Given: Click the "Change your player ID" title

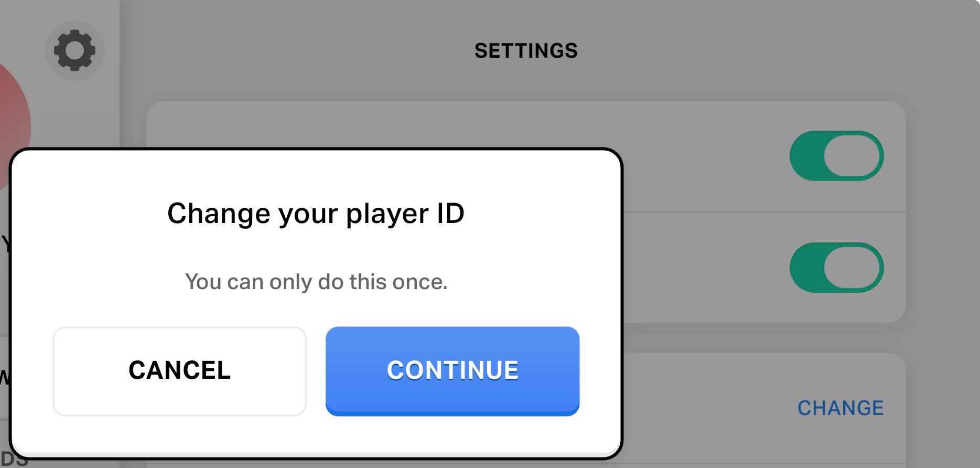Looking at the screenshot, I should click(316, 214).
